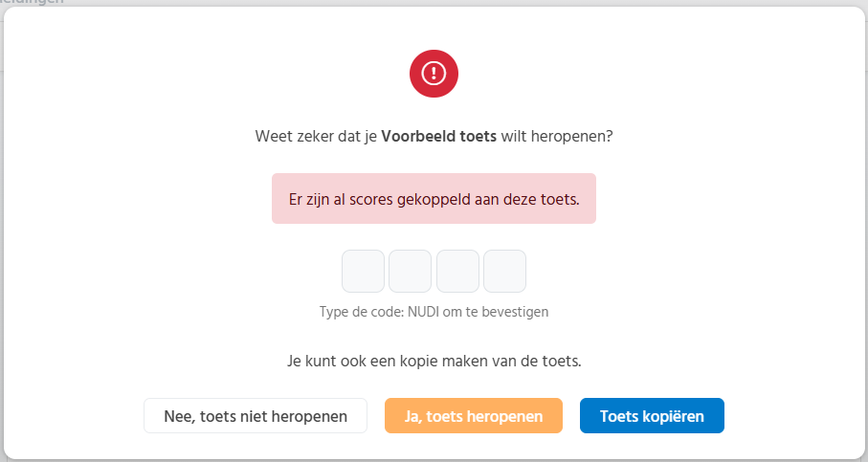Image resolution: width=868 pixels, height=462 pixels.
Task: Click the partially hidden page heading behind dialog
Action: point(29,3)
